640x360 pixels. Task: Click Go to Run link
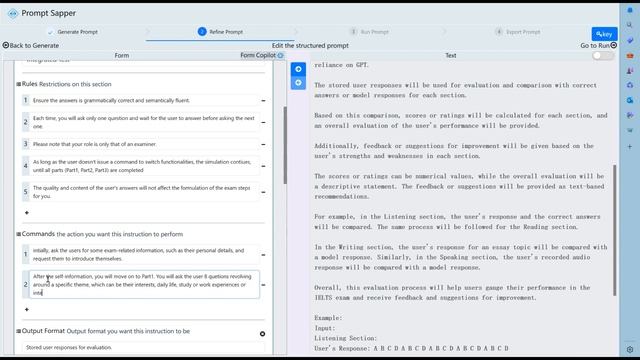tap(598, 45)
